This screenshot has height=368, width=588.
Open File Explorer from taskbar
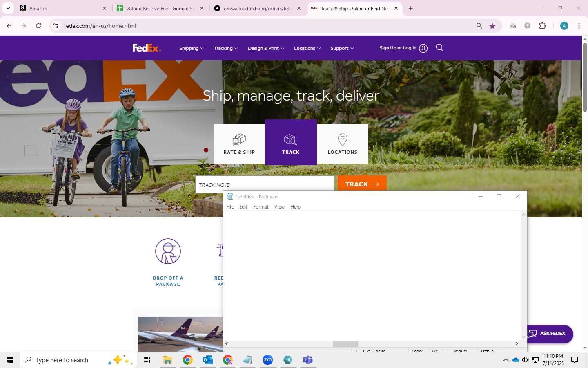click(x=167, y=360)
